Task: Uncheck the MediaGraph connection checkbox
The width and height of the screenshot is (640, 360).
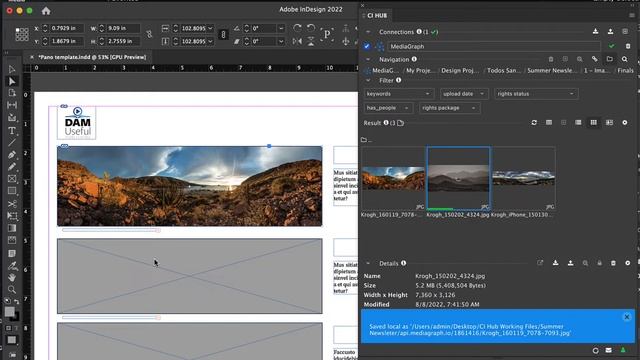Action: (367, 46)
